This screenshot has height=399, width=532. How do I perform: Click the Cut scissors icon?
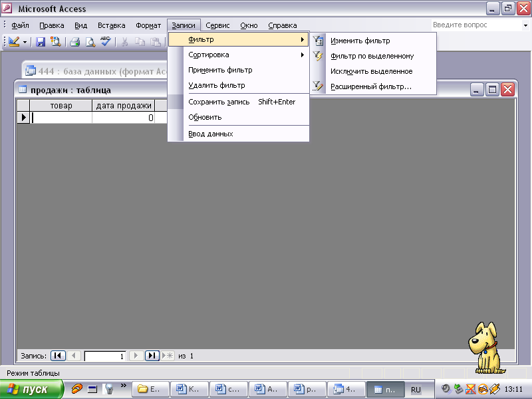[124, 42]
